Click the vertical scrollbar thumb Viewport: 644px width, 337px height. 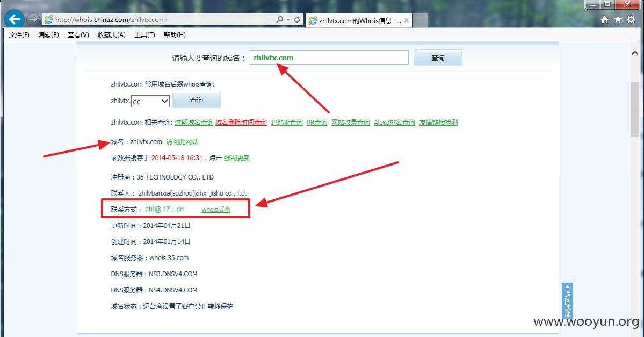pyautogui.click(x=635, y=109)
